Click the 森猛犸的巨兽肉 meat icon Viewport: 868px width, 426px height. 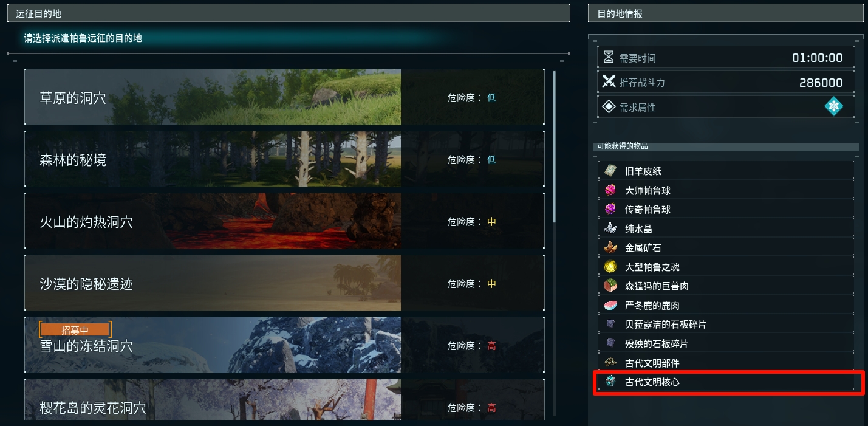pos(610,286)
